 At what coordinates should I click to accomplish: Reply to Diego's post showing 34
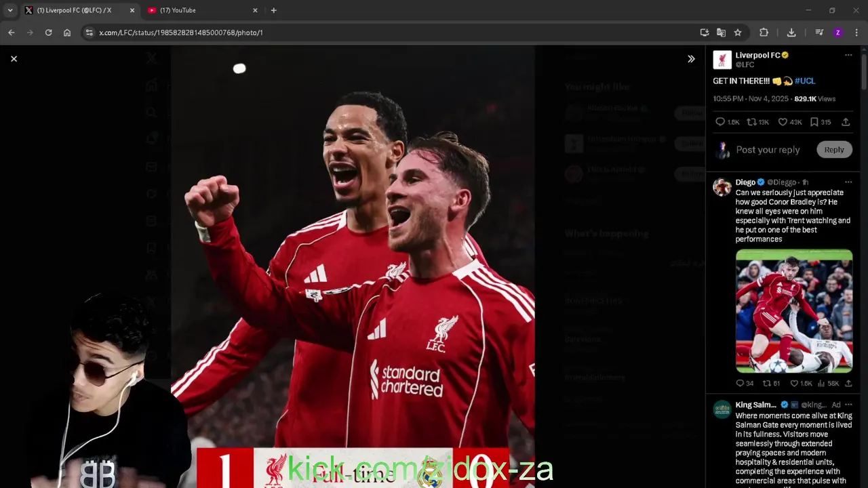[745, 384]
